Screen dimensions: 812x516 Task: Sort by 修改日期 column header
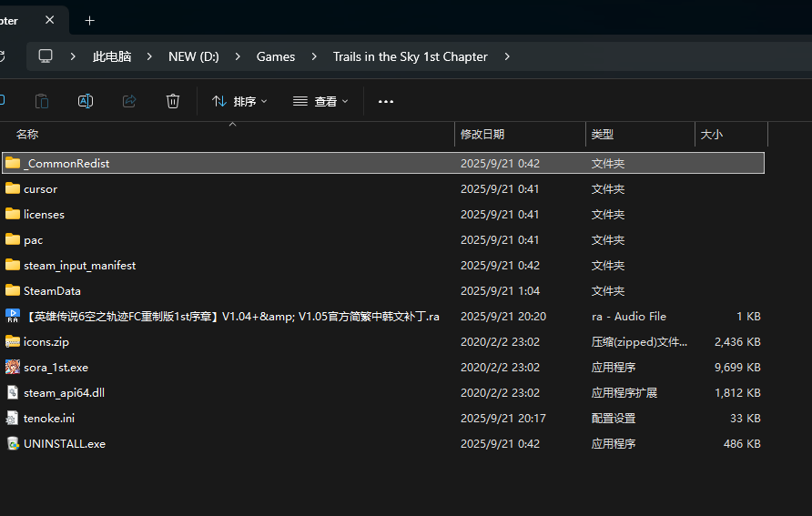[482, 135]
